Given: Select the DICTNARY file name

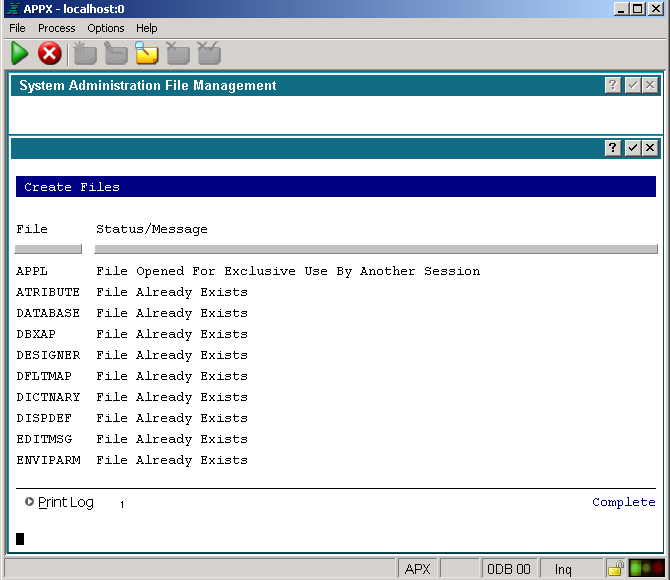Looking at the screenshot, I should tap(48, 397).
